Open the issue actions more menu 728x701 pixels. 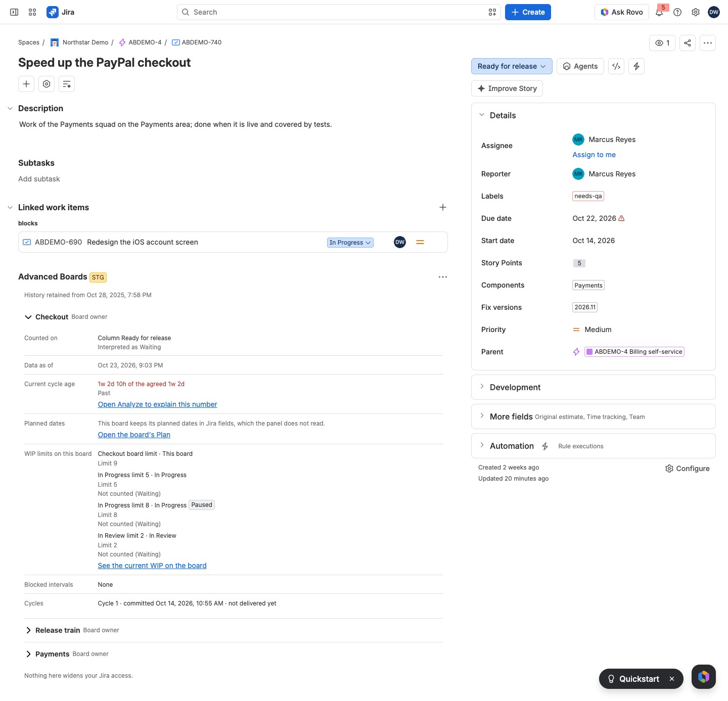tap(708, 43)
